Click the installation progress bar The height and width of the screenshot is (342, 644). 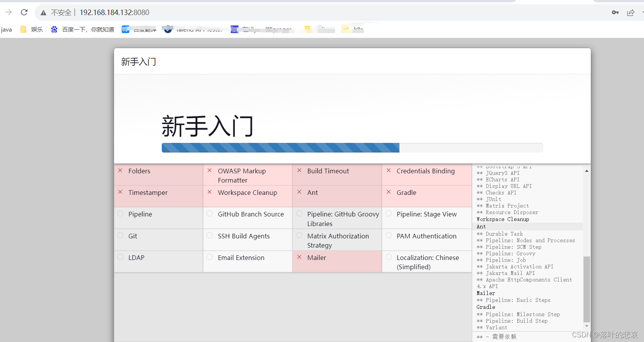[x=352, y=148]
